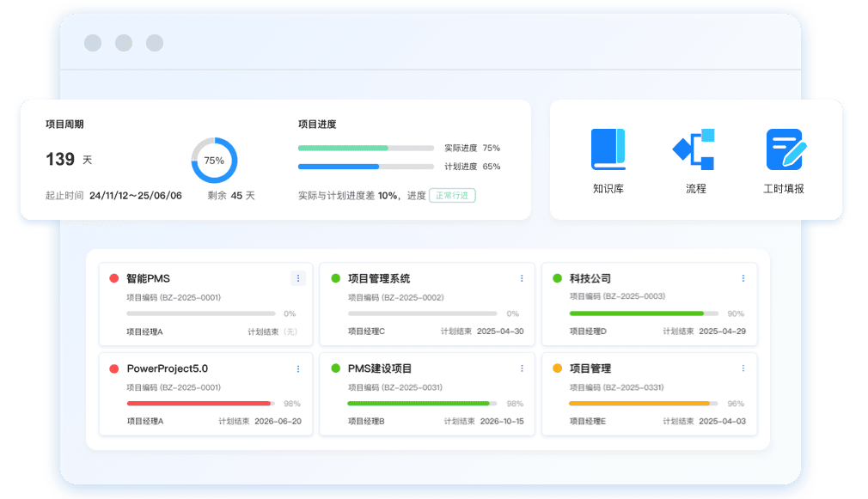Open the 工时填报 pencil note icon

786,149
